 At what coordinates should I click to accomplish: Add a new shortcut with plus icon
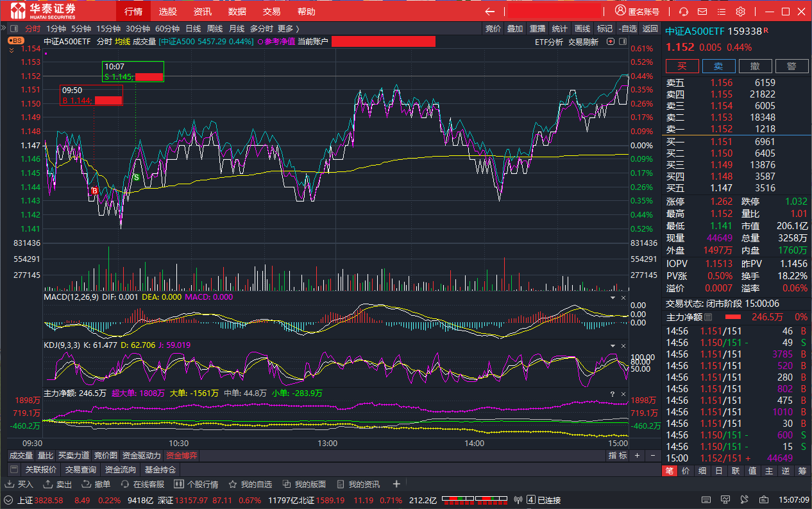tap(396, 484)
